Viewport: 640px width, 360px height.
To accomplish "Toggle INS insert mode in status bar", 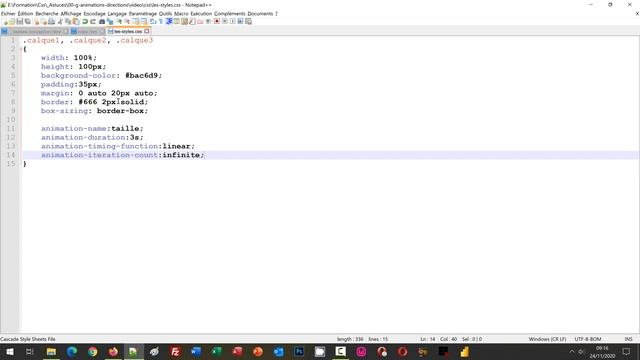I will [x=629, y=339].
